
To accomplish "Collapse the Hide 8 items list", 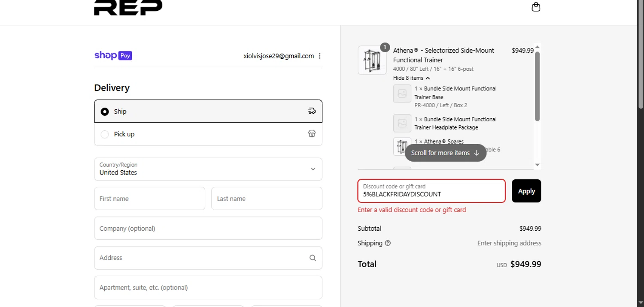I will pos(411,78).
